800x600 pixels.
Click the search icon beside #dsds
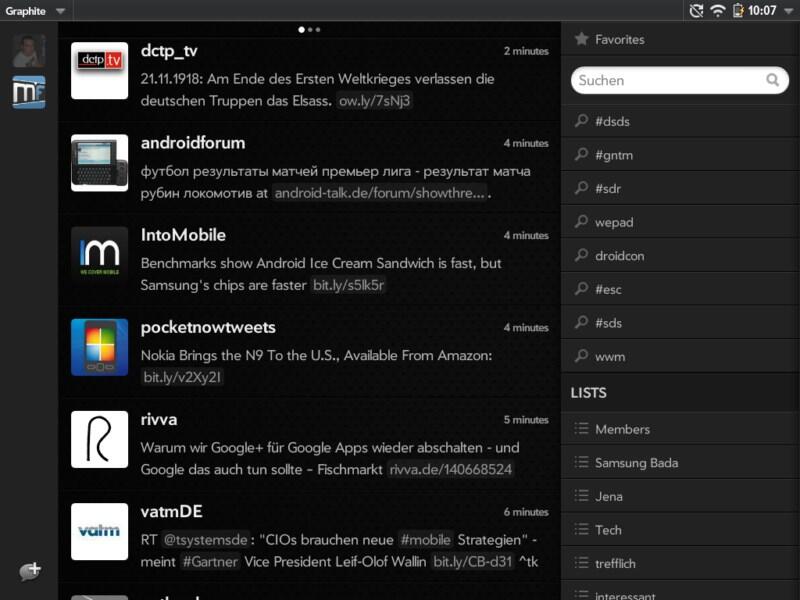(581, 120)
